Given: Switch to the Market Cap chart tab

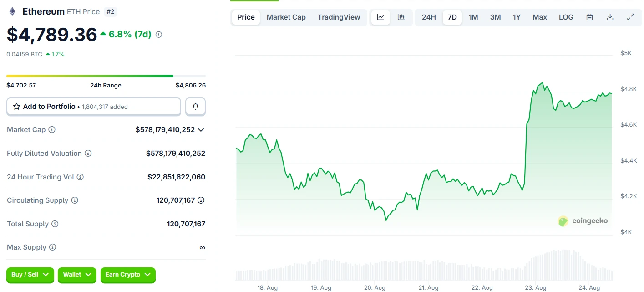Looking at the screenshot, I should coord(286,17).
